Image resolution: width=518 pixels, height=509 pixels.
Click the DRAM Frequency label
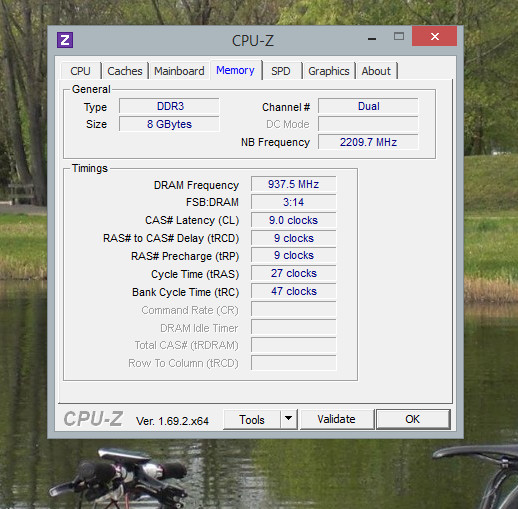196,185
